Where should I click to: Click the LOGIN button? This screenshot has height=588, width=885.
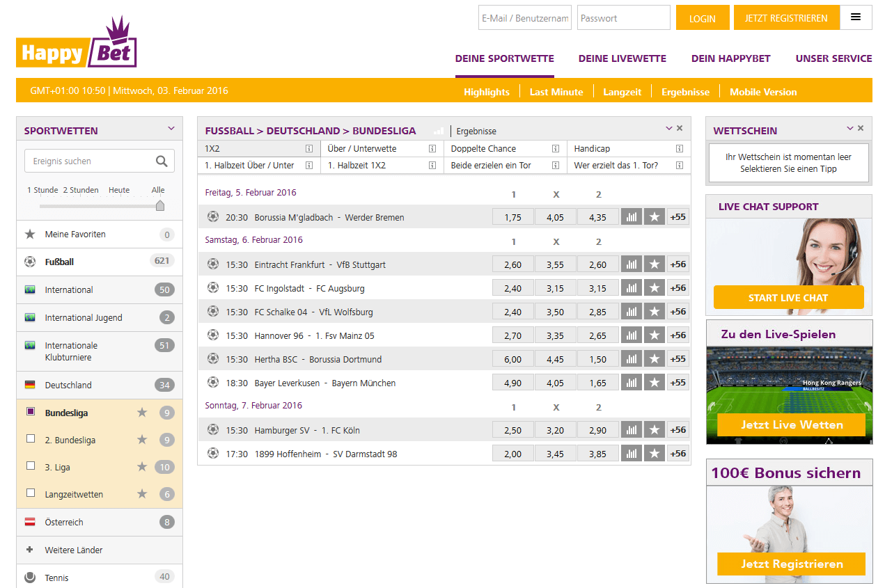703,18
